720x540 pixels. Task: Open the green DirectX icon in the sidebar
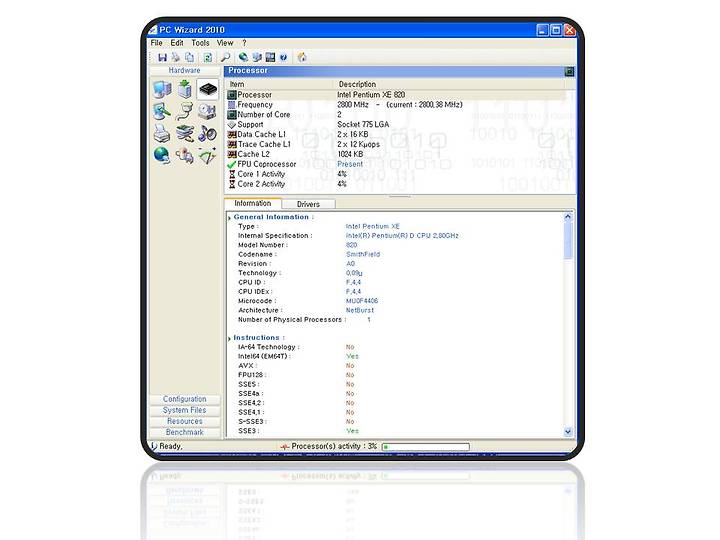[x=208, y=155]
